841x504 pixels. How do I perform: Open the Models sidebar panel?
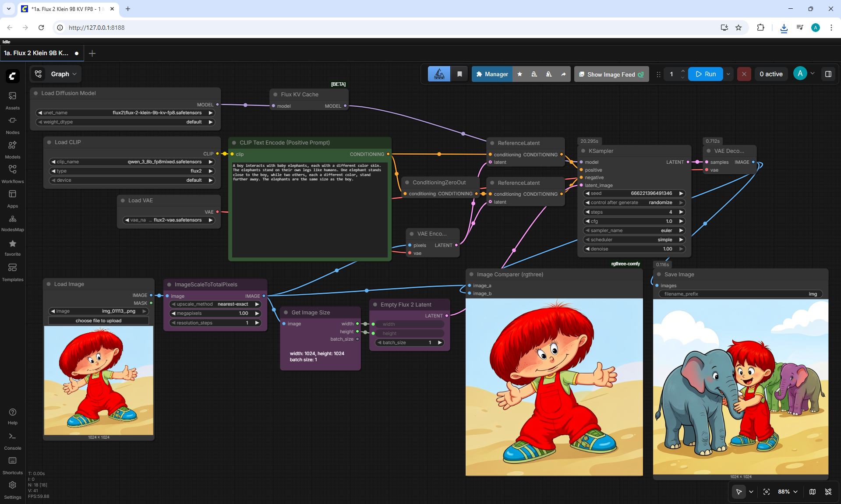coord(12,149)
